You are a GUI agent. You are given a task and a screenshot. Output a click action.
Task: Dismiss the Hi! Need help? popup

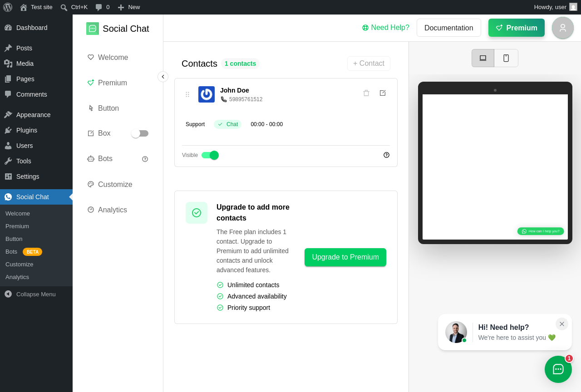562,324
